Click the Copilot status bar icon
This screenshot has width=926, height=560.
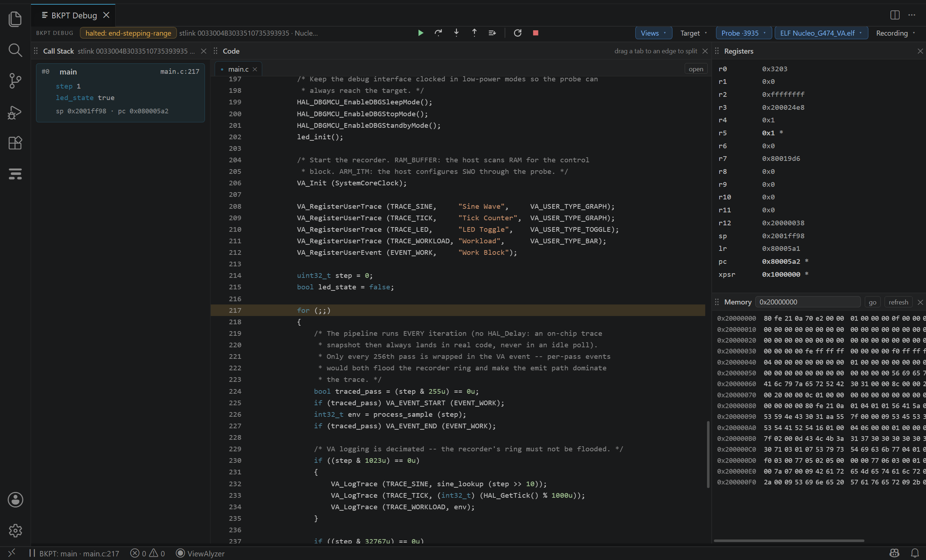pos(894,553)
